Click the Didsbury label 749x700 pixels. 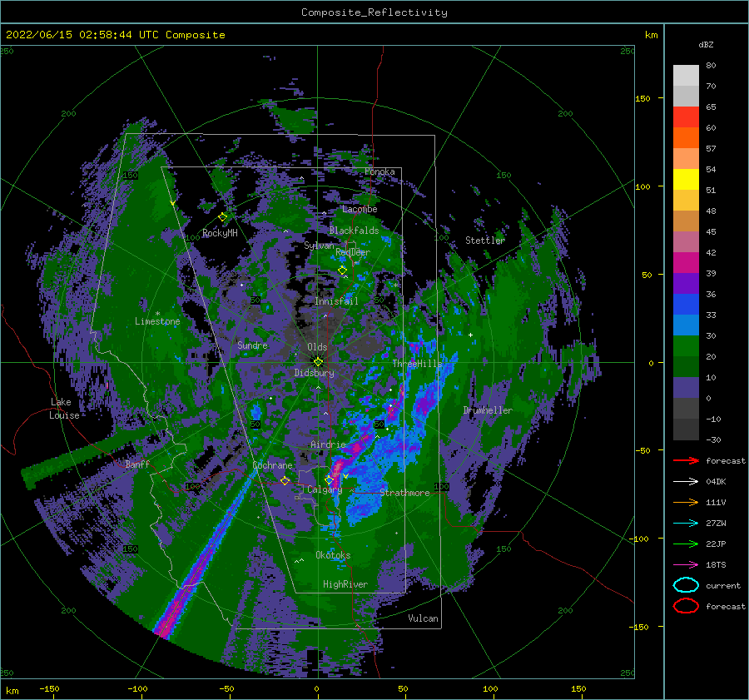click(x=315, y=373)
